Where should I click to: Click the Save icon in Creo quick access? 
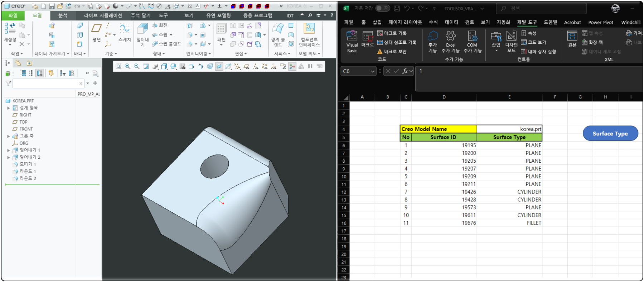pyautogui.click(x=52, y=6)
